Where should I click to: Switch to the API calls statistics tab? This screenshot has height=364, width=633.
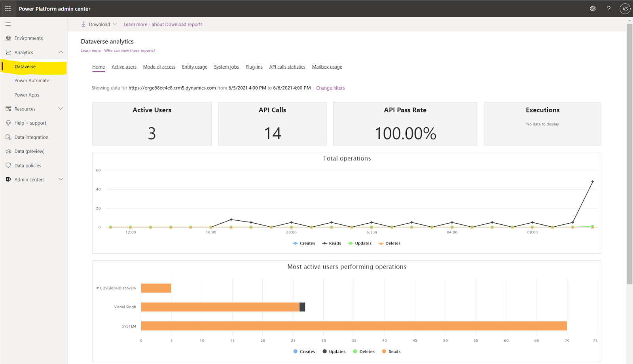click(287, 67)
